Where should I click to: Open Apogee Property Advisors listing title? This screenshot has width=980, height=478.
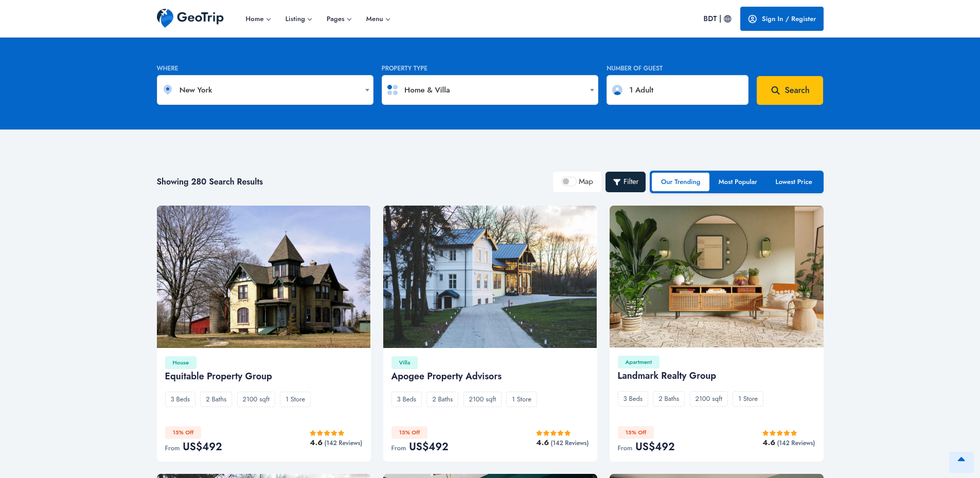tap(446, 376)
